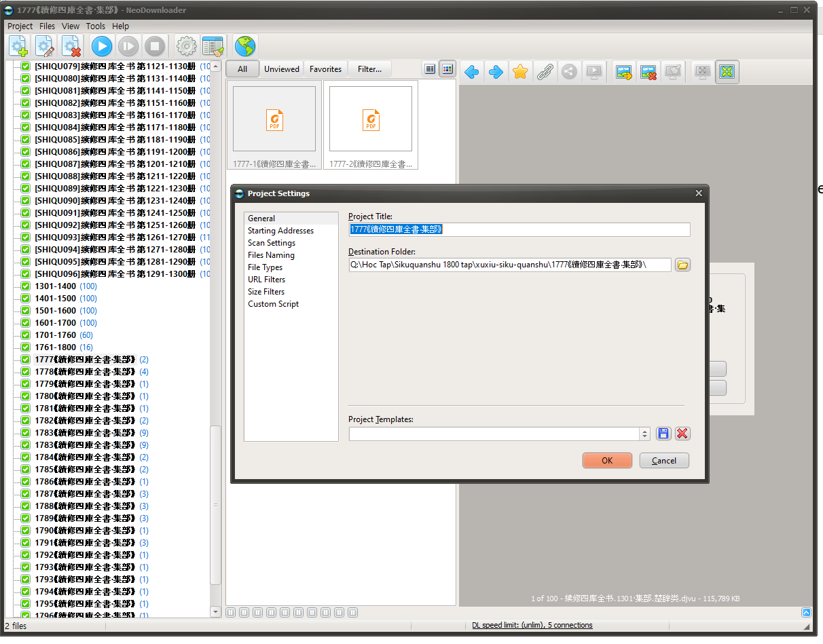Open the Project Templates dropdown
823x644 pixels.
coord(644,434)
